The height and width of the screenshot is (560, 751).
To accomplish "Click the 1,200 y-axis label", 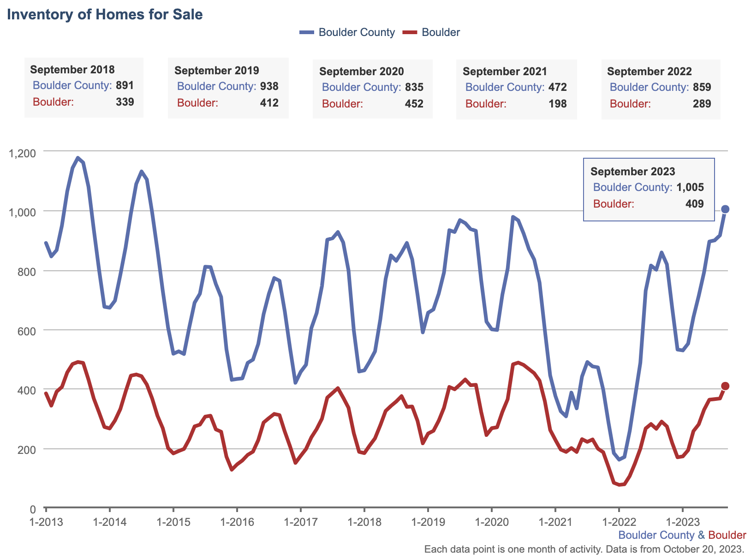I will (x=22, y=153).
